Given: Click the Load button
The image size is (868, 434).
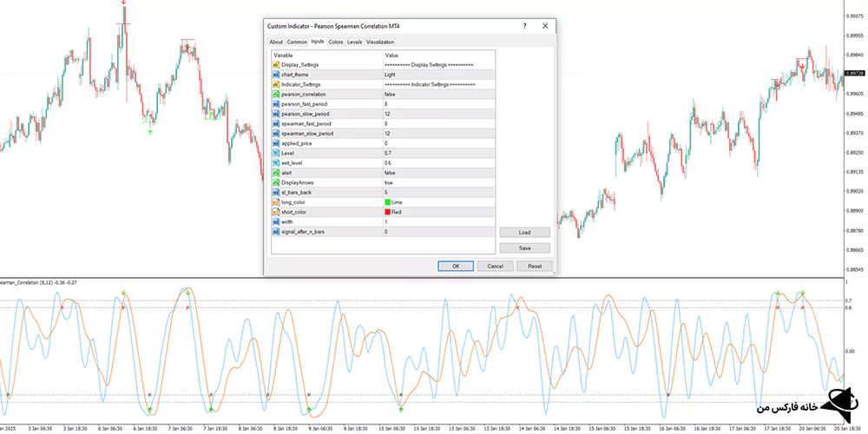Looking at the screenshot, I should (x=525, y=233).
